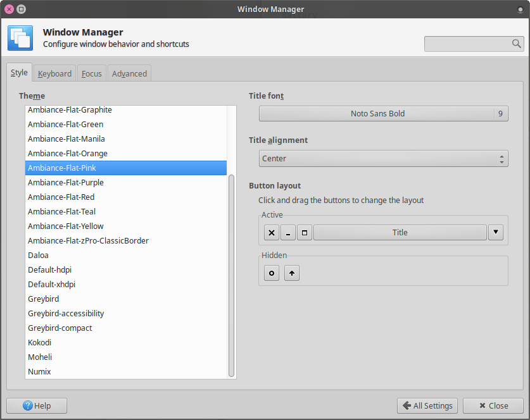Select Ambiance-Flat-Red theme
Image resolution: width=530 pixels, height=420 pixels.
pyautogui.click(x=126, y=197)
